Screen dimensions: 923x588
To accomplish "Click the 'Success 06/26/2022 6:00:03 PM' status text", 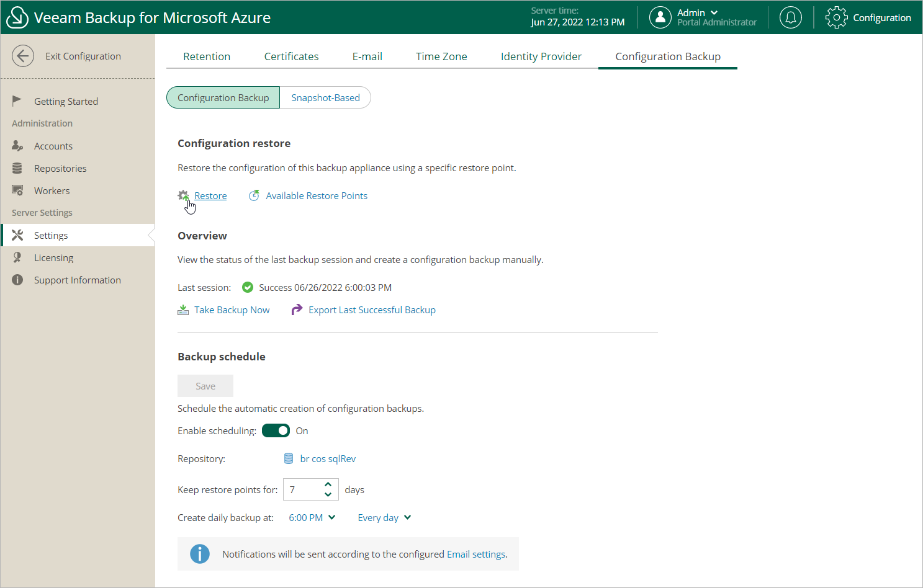I will click(325, 287).
